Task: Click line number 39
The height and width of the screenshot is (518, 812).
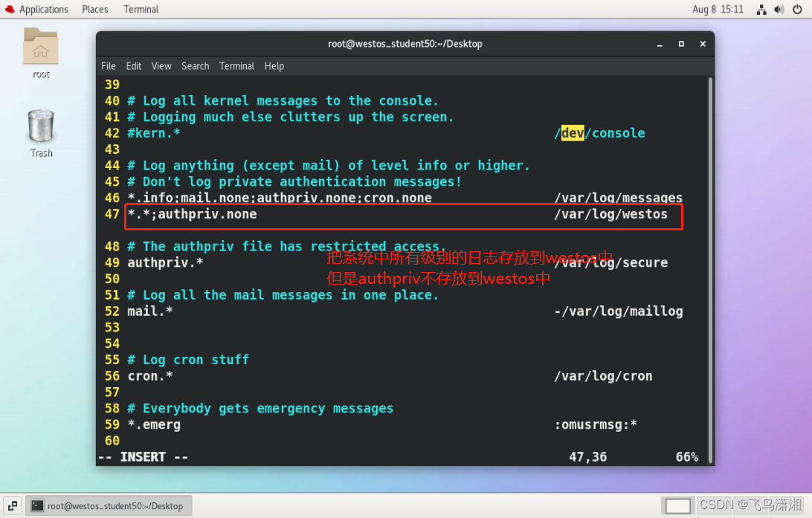Action: pyautogui.click(x=112, y=84)
